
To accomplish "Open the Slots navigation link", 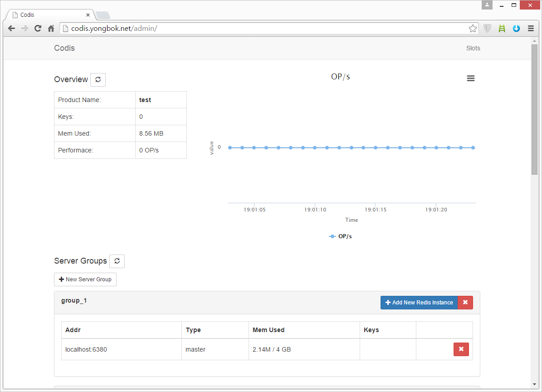I will (473, 48).
